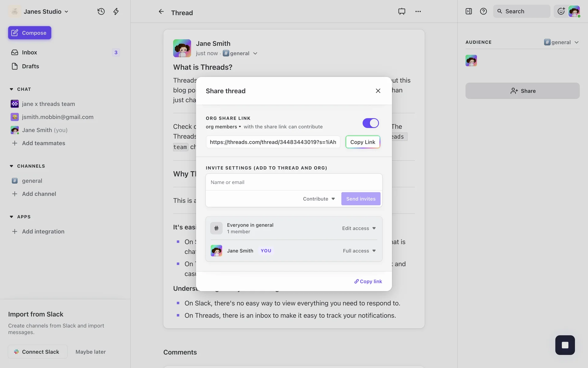Click the Copy Link button
This screenshot has width=588, height=368.
[x=363, y=142]
